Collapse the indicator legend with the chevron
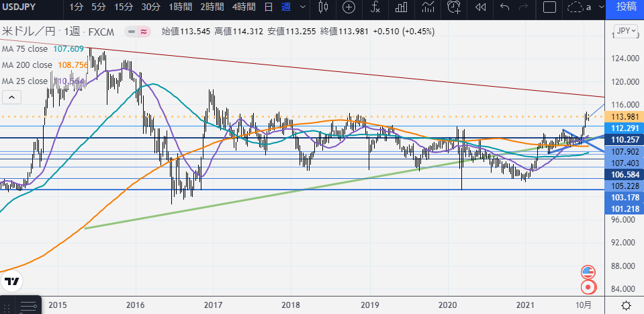The height and width of the screenshot is (314, 644). tap(11, 97)
